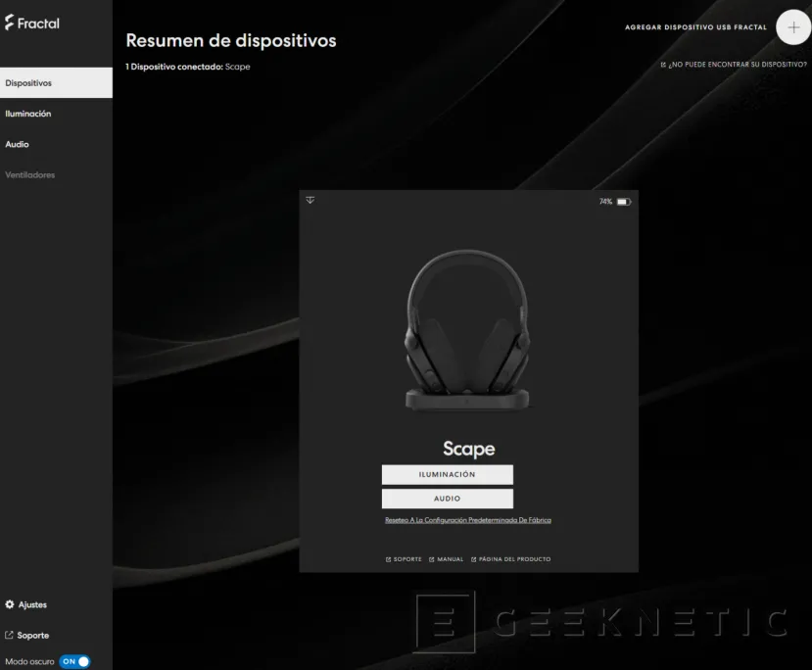The width and height of the screenshot is (812, 670).
Task: Visit the Página del producto link
Action: (510, 559)
